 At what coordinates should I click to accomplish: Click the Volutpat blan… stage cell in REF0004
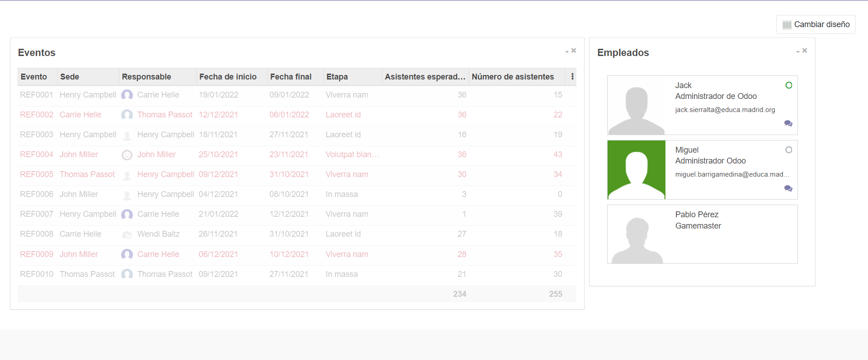353,154
